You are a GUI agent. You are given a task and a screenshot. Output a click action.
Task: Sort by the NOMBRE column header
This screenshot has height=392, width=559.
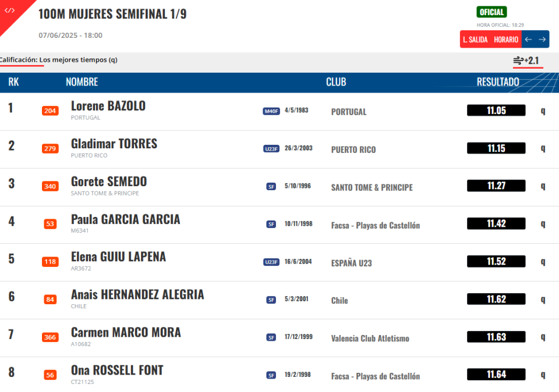[x=82, y=82]
